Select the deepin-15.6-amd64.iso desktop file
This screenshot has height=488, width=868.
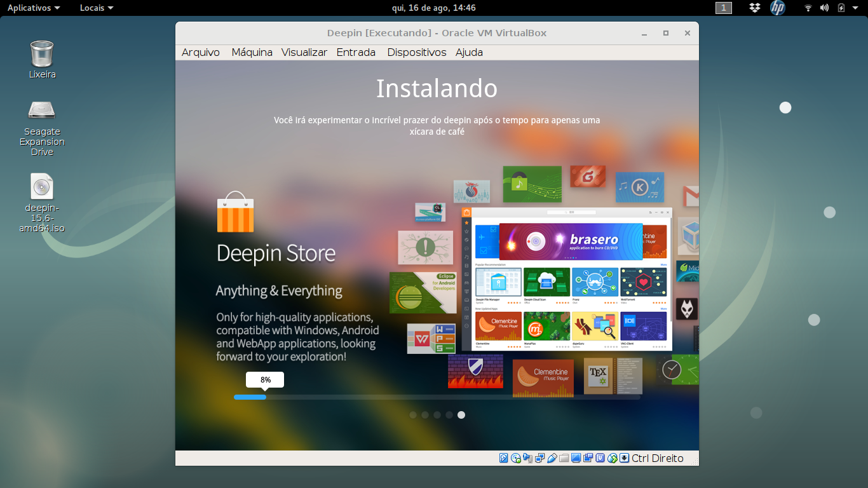[42, 203]
